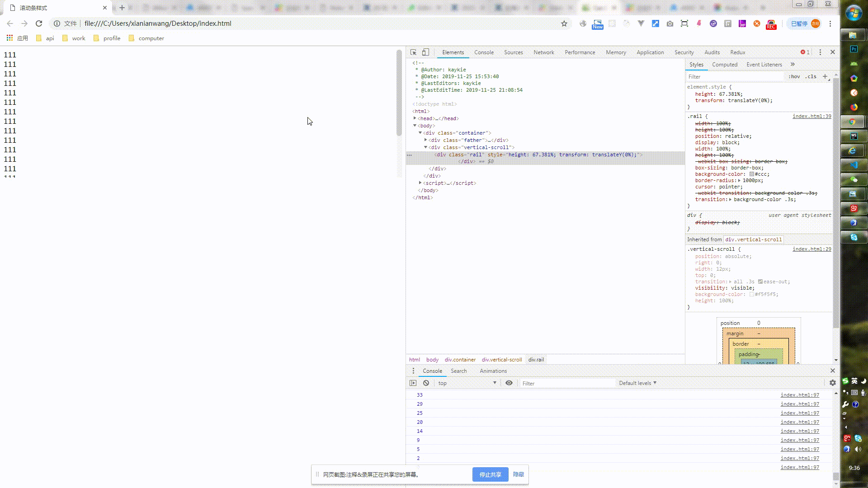The image size is (868, 488).
Task: Add a new style rule with plus icon
Action: [x=825, y=76]
